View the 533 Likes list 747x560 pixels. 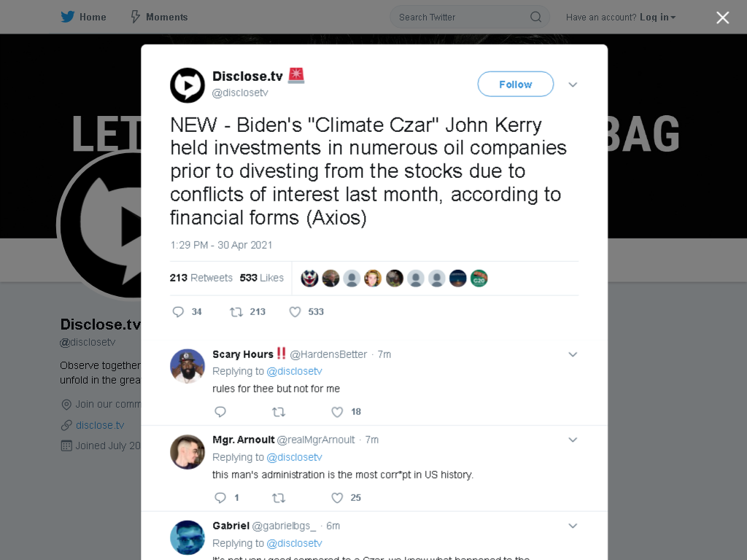click(x=262, y=278)
